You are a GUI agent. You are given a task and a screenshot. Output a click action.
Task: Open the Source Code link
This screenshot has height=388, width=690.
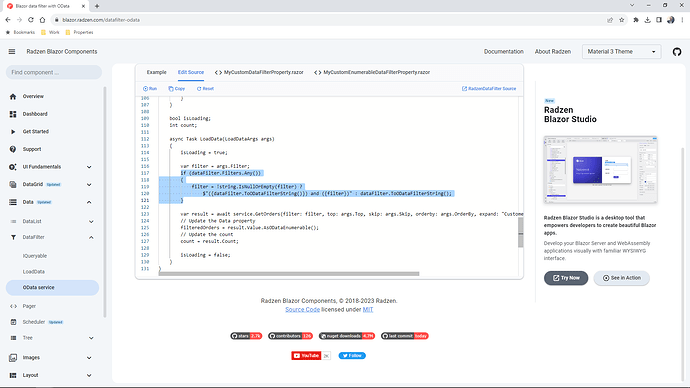coord(302,310)
